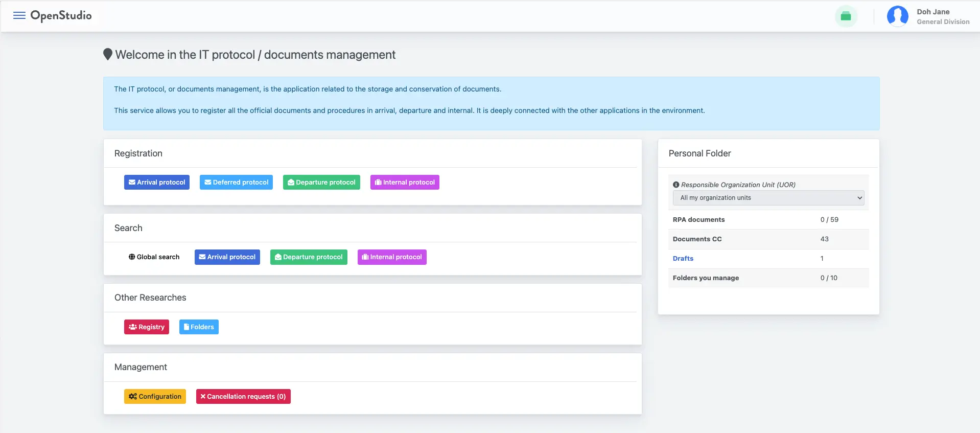Click the info icon next to Responsible Organization Unit

click(676, 185)
